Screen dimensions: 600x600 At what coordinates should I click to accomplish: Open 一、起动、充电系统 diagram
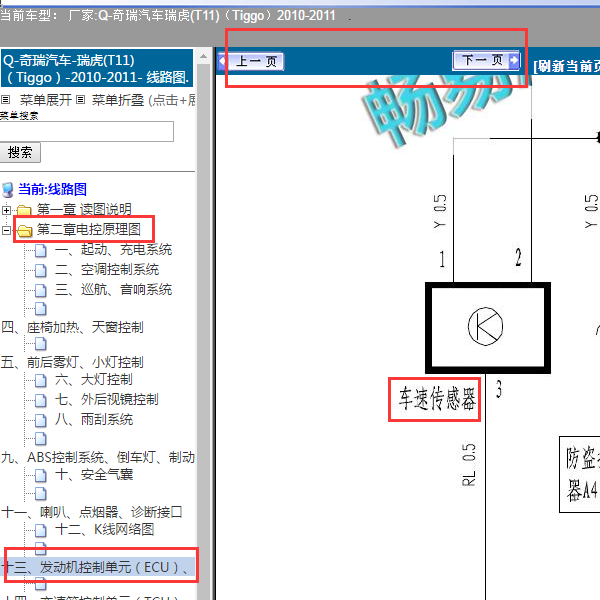(x=113, y=249)
